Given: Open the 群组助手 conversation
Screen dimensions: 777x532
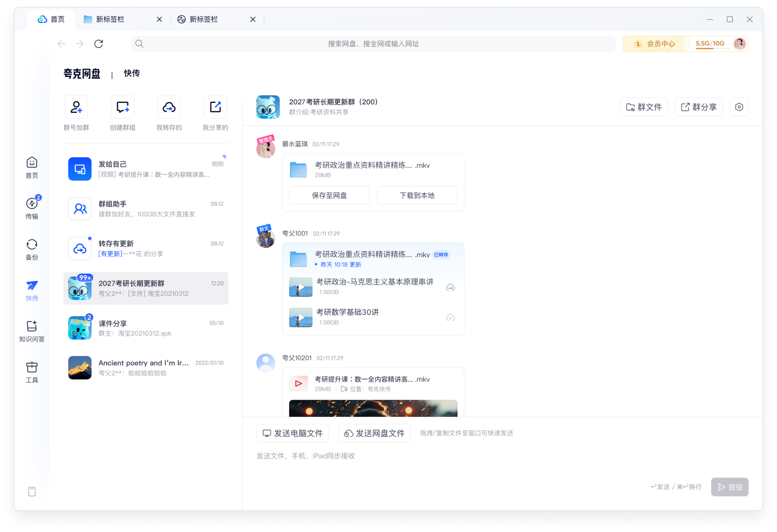Looking at the screenshot, I should point(146,209).
